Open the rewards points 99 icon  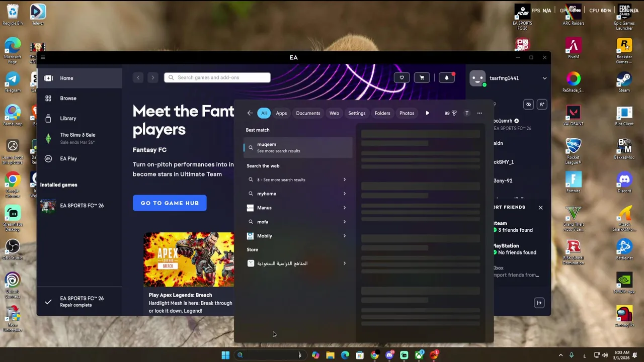(450, 113)
